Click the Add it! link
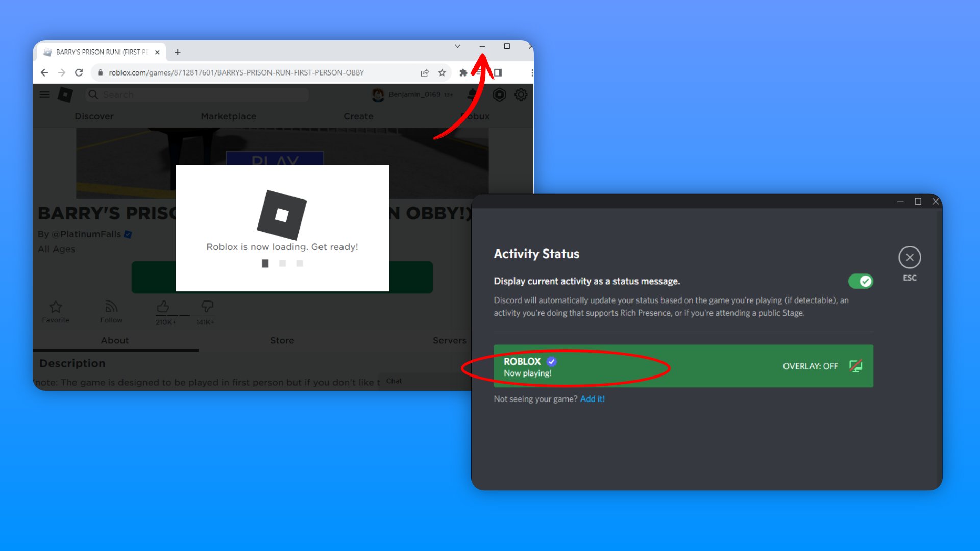The height and width of the screenshot is (551, 980). point(593,399)
